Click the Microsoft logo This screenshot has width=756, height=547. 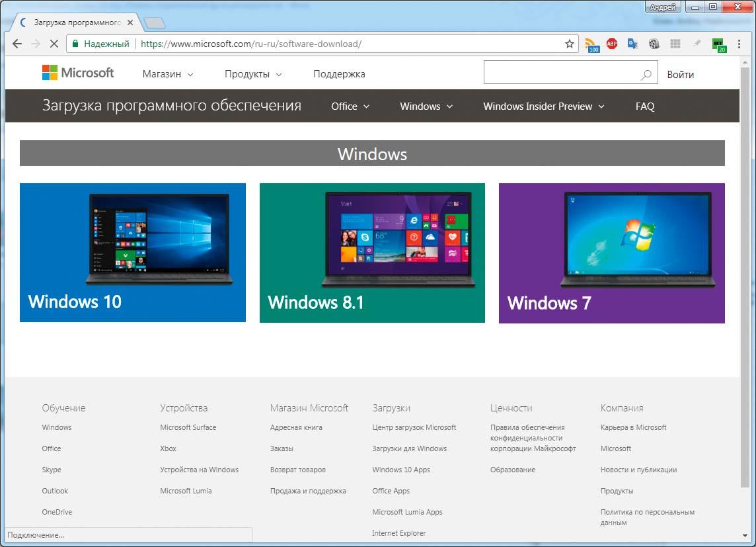(78, 73)
